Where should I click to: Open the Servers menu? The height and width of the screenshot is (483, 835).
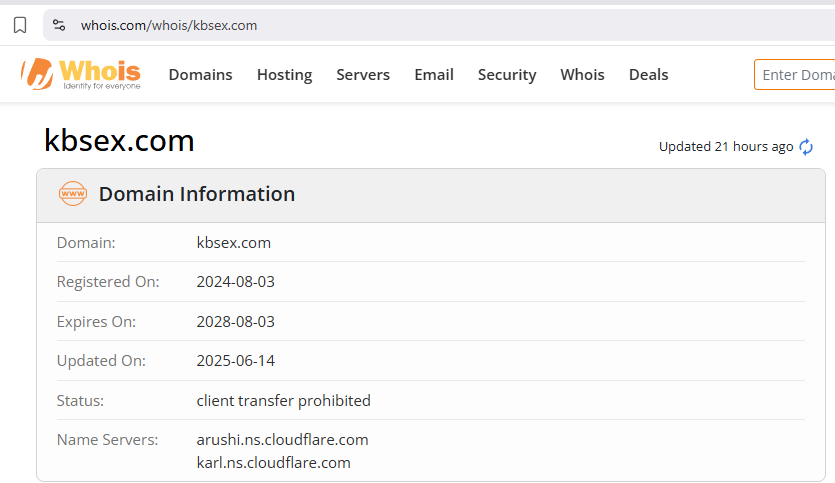coord(363,75)
